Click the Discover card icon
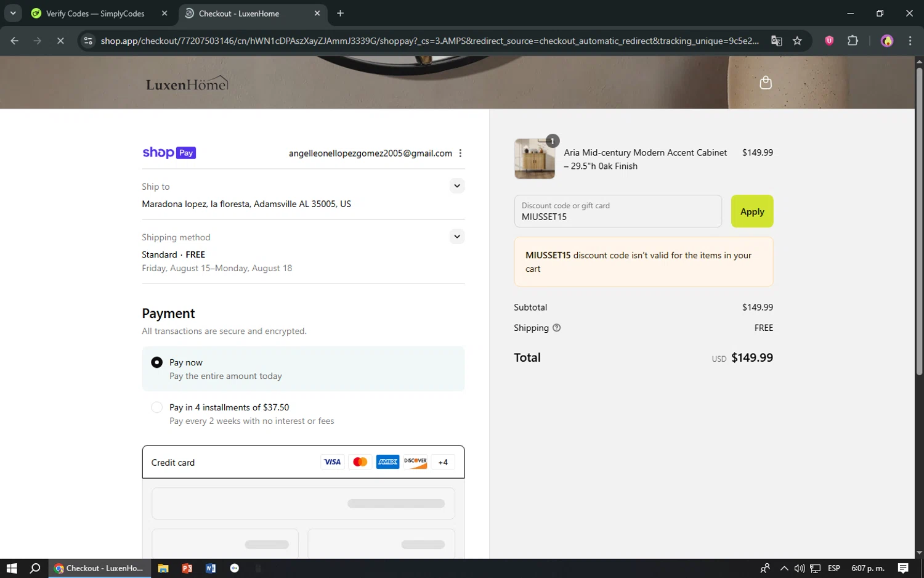The width and height of the screenshot is (924, 578). 415,462
